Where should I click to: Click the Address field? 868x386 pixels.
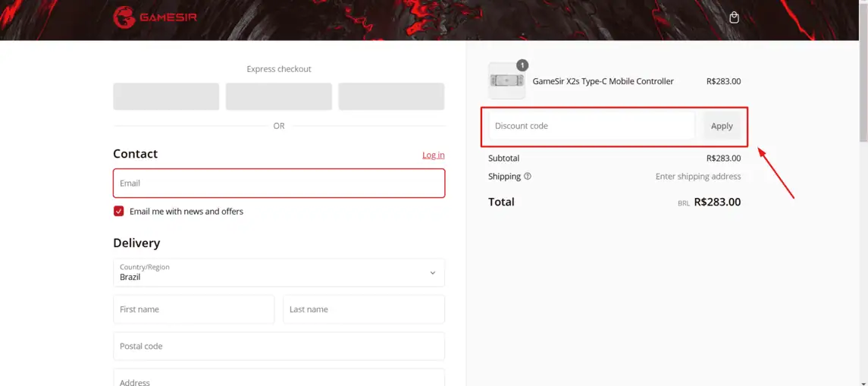click(279, 378)
